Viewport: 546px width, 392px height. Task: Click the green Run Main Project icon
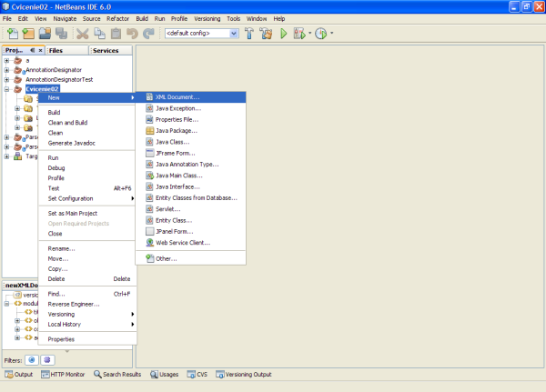click(283, 34)
